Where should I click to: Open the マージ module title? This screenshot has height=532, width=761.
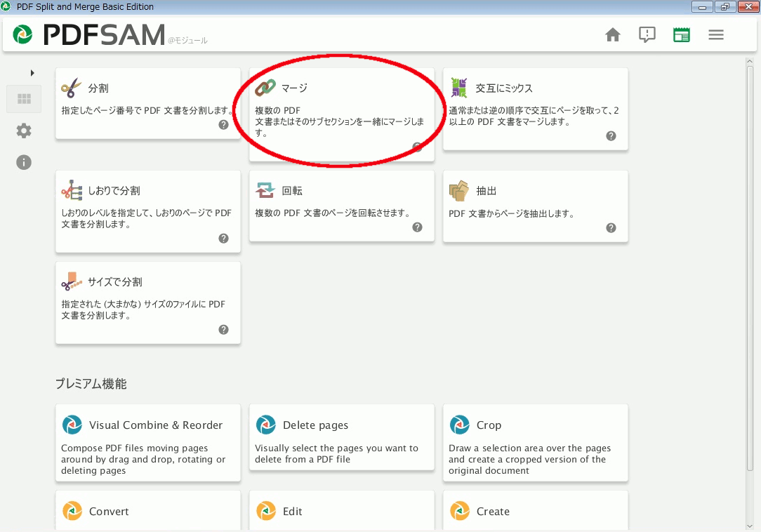click(x=295, y=88)
